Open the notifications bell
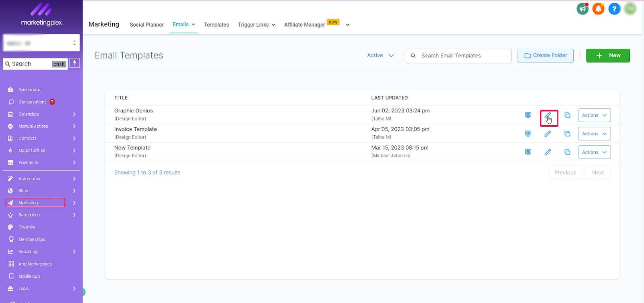The height and width of the screenshot is (303, 644). pos(599,8)
